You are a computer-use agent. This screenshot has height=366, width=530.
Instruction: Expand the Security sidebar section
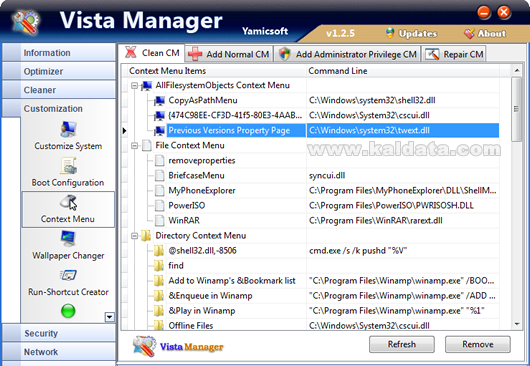[59, 333]
